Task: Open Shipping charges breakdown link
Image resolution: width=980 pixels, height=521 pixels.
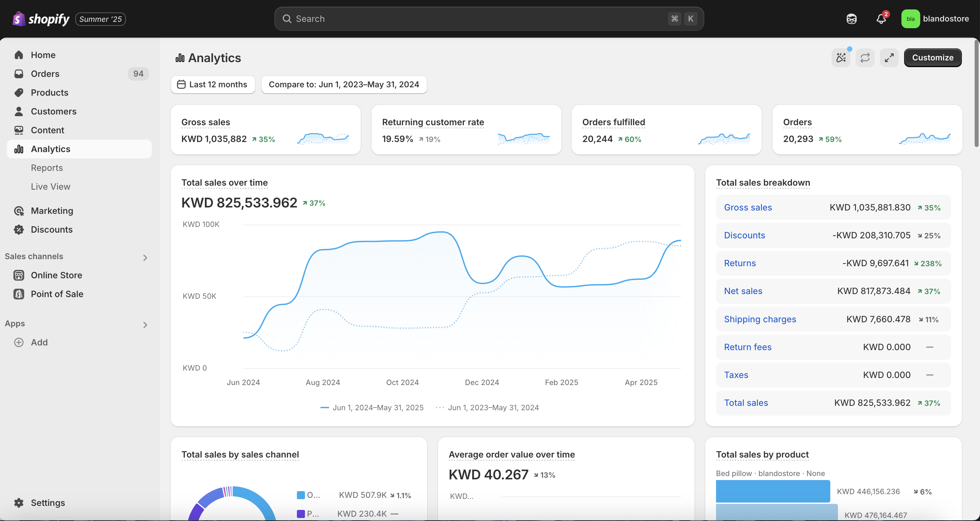Action: point(760,320)
